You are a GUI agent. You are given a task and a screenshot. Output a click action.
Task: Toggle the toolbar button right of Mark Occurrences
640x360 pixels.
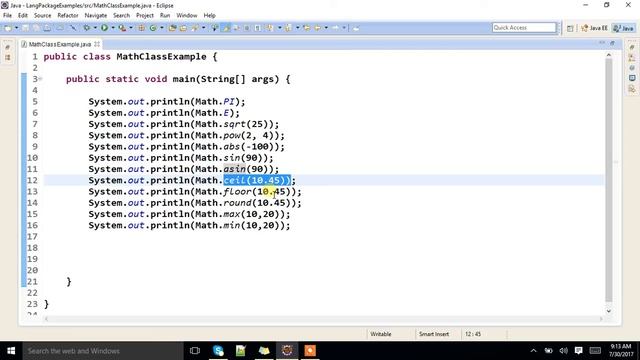point(236,28)
